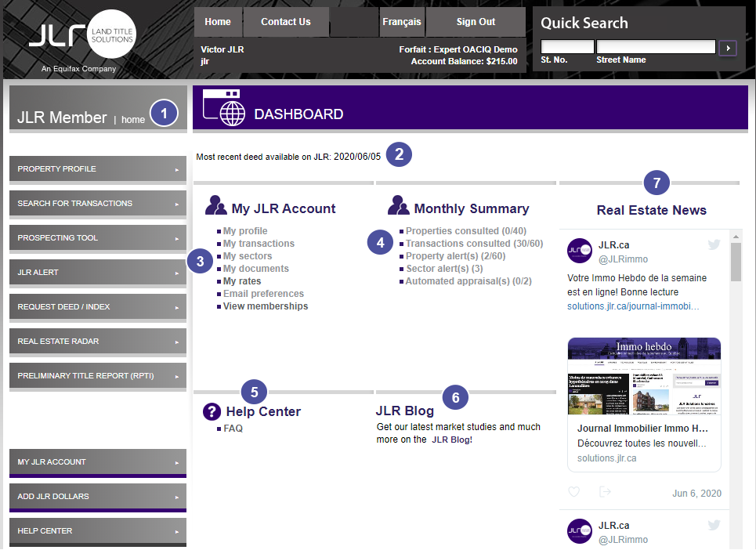Click the My JLR Account people icon
756x550 pixels.
tap(215, 206)
